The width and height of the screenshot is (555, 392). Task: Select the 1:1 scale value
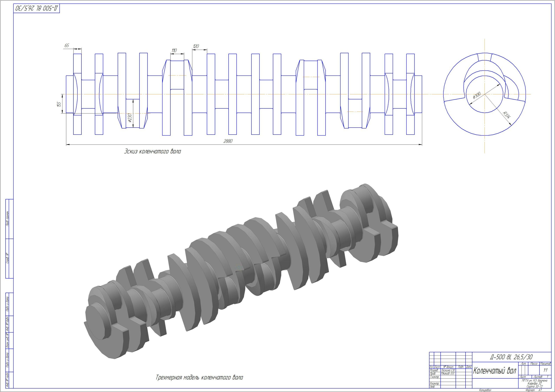(x=545, y=370)
